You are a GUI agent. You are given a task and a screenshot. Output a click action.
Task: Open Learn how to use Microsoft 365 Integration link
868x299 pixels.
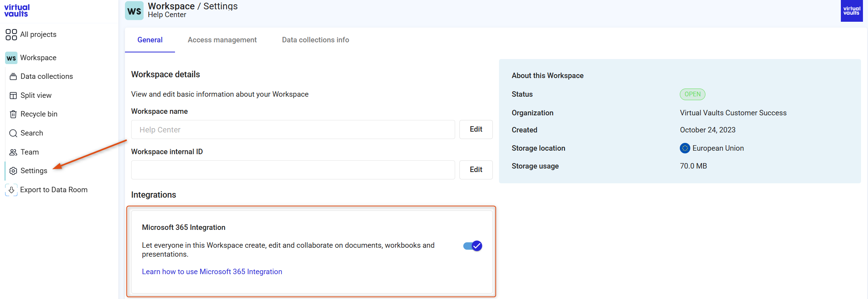tap(212, 272)
